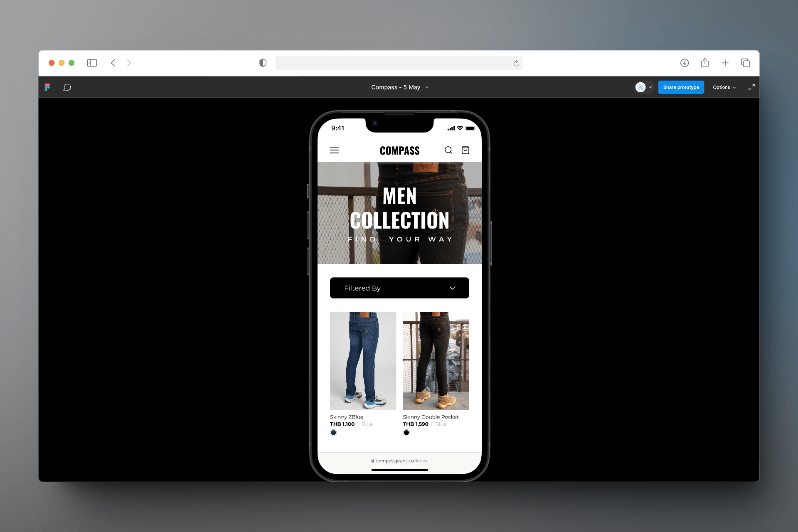This screenshot has height=532, width=798.
Task: Click the compassjeans.co/index link
Action: tap(401, 460)
